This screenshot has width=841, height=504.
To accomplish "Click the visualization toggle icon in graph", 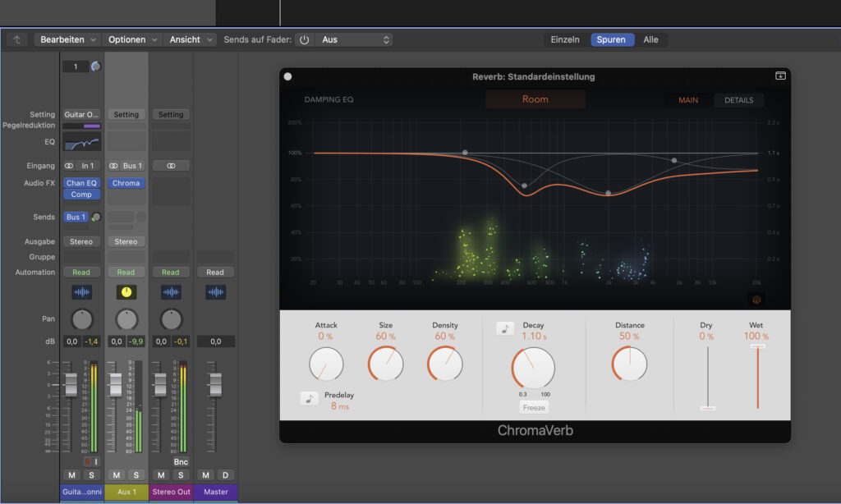I will (x=756, y=300).
